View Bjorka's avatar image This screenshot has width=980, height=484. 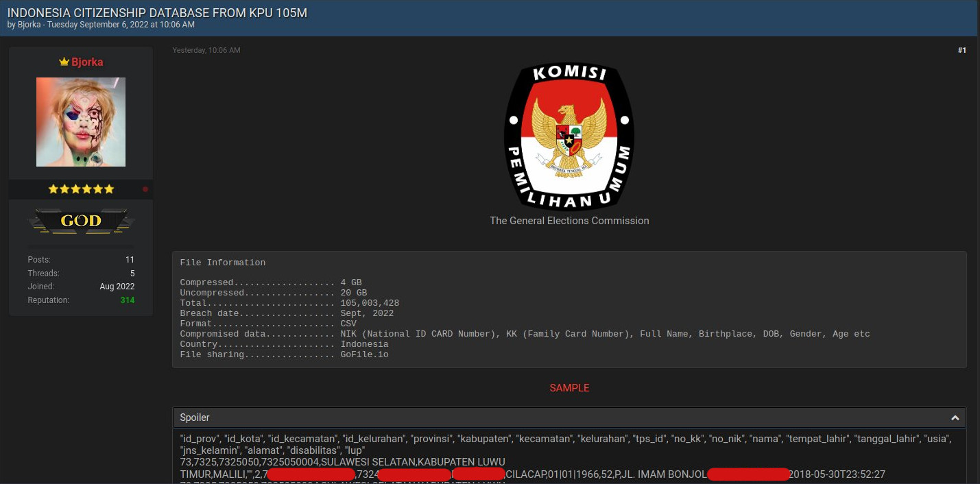pyautogui.click(x=81, y=122)
